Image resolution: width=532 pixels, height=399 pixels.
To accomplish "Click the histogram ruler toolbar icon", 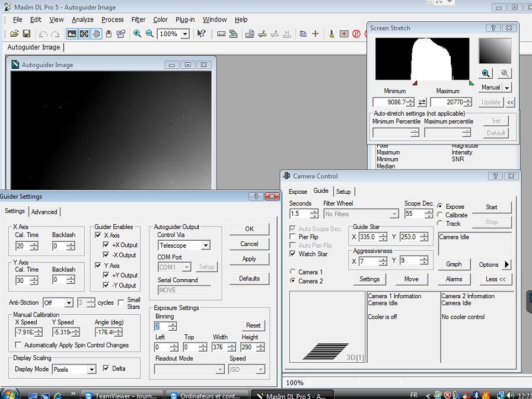I will [x=221, y=34].
